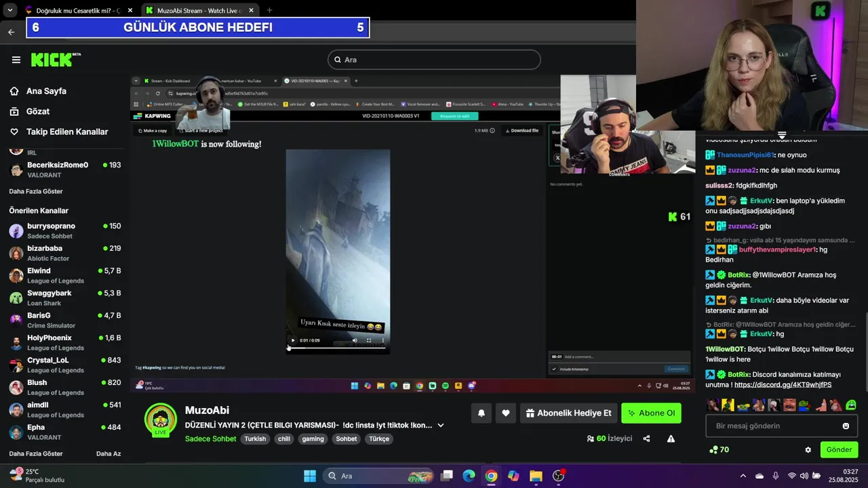
Task: Open Epha VALORANT channel
Action: click(x=64, y=432)
